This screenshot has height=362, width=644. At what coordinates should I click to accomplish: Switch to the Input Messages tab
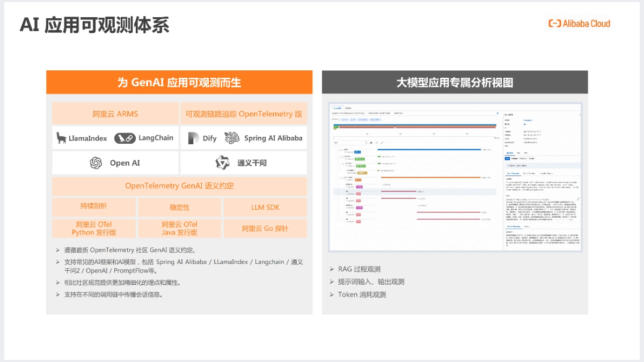pyautogui.click(x=513, y=173)
